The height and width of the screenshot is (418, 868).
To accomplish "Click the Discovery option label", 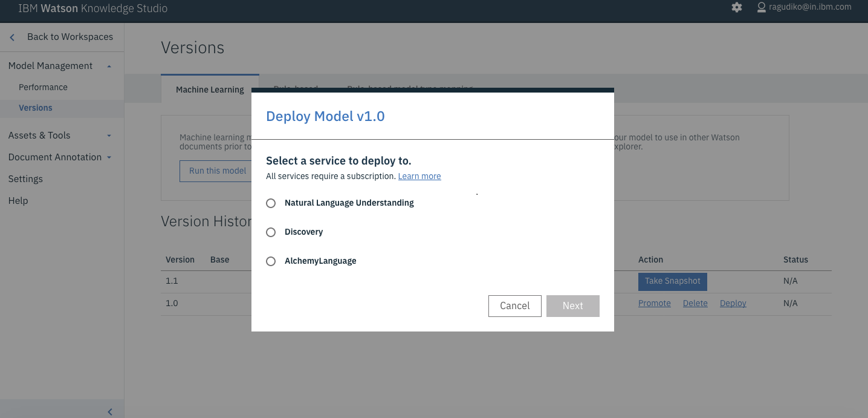I will [x=304, y=232].
